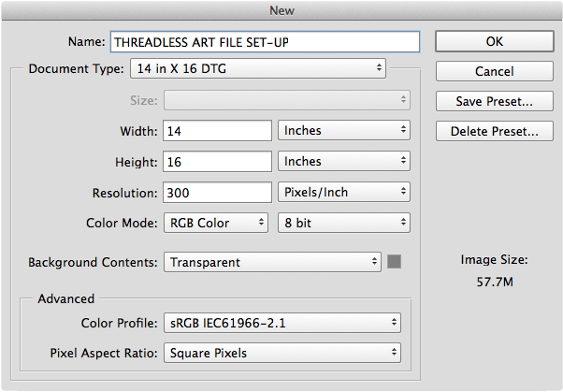This screenshot has width=563, height=392.
Task: Open the Pixels/Inch resolution units dropdown
Action: [344, 192]
